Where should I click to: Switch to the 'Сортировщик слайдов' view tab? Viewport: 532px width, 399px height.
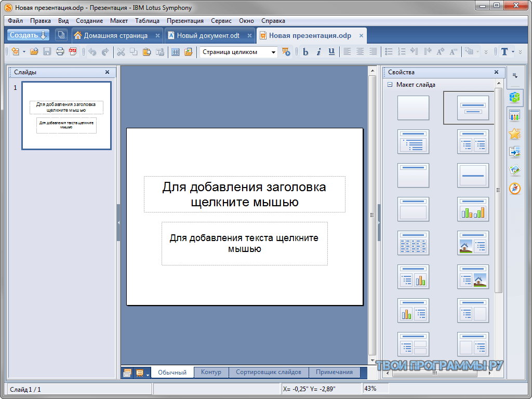coord(269,372)
